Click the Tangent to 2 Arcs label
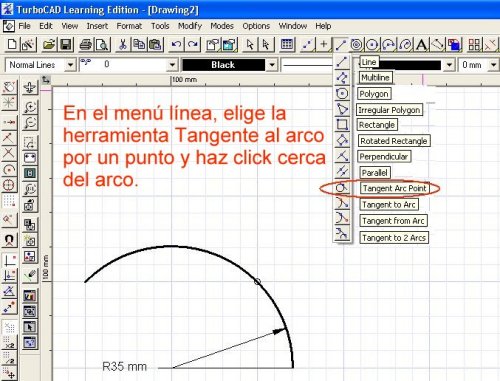 394,238
